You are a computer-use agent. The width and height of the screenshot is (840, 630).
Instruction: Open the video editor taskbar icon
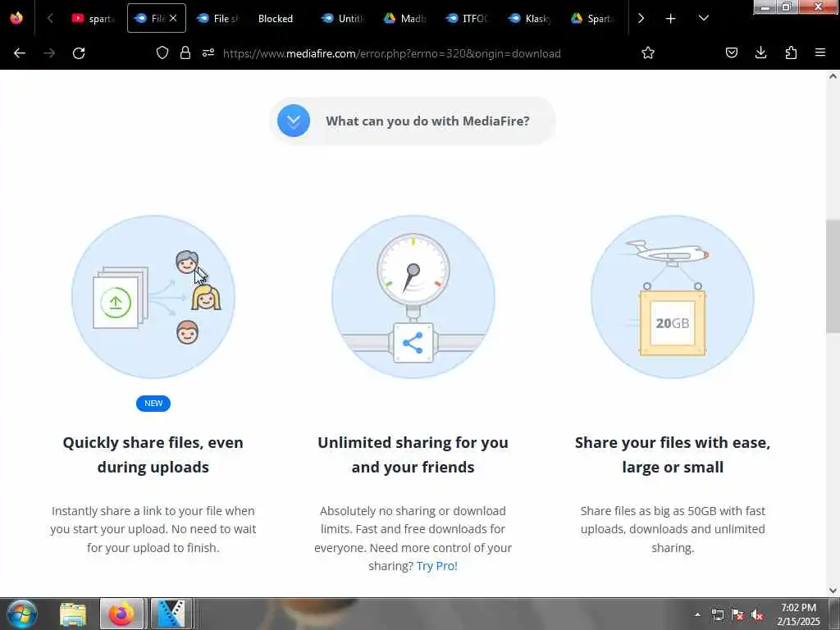coord(171,614)
